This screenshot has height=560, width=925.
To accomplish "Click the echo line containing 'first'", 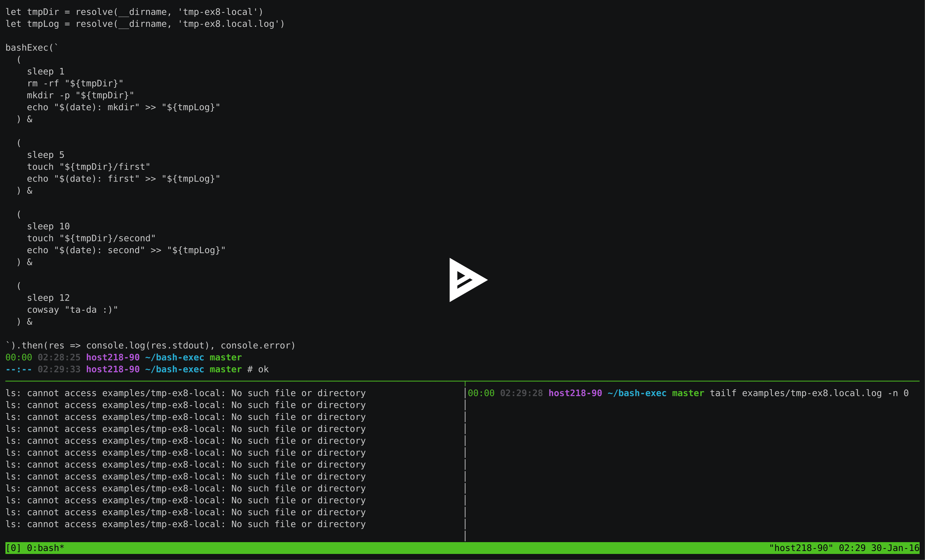I will pyautogui.click(x=124, y=179).
